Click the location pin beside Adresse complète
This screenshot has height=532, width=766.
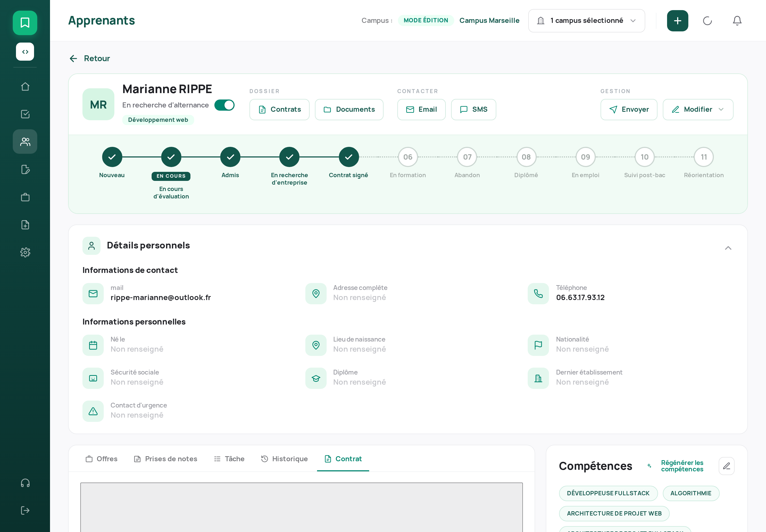[316, 293]
